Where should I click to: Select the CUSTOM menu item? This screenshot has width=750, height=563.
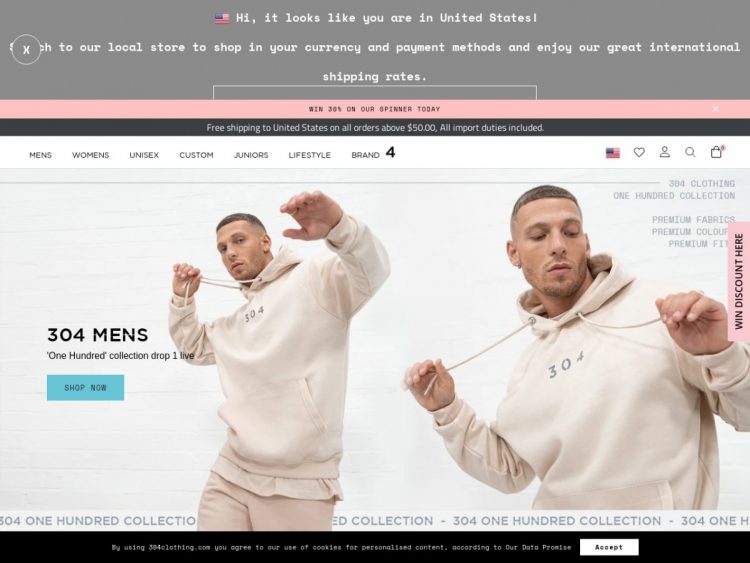tap(196, 155)
